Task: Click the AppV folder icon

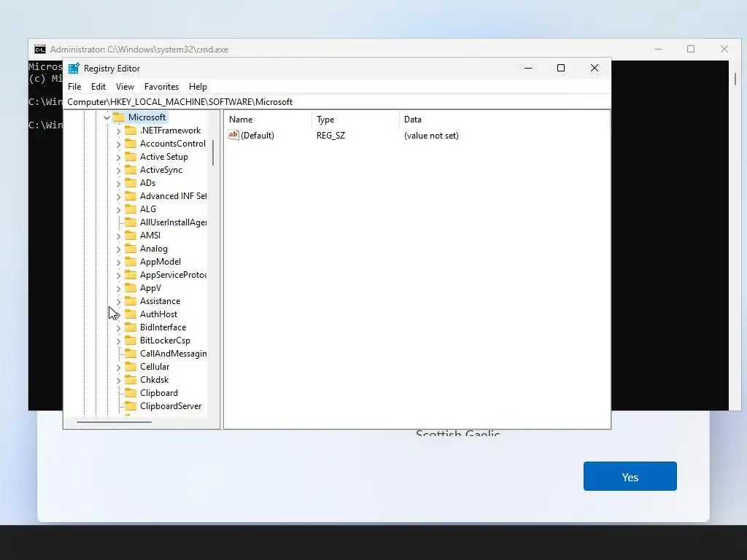Action: [131, 288]
